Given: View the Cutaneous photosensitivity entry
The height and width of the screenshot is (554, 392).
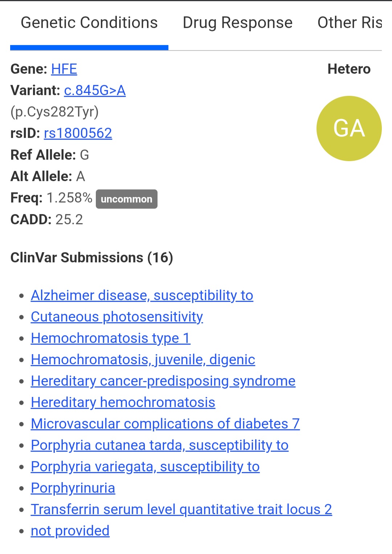Looking at the screenshot, I should click(x=117, y=317).
